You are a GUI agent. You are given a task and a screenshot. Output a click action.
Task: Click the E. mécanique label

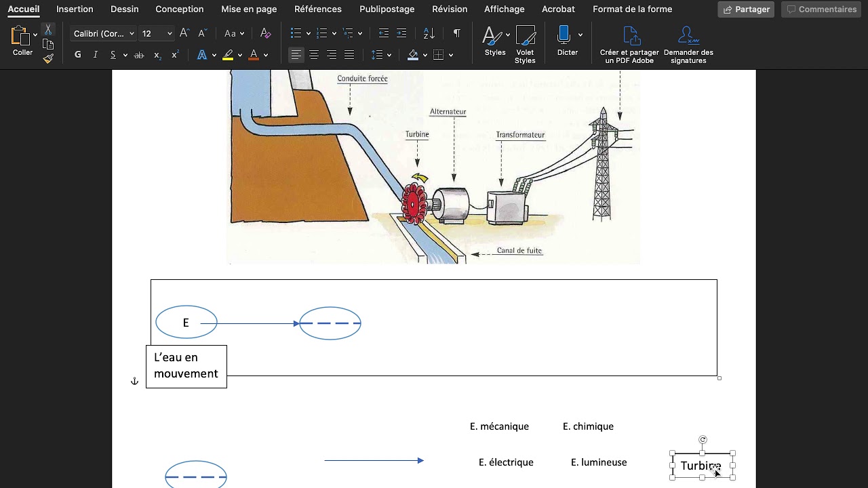[499, 426]
